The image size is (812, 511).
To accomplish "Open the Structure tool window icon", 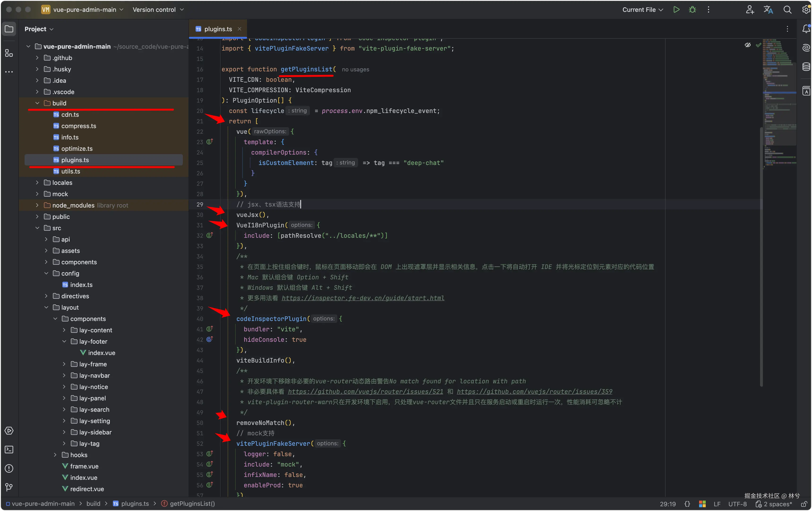I will [x=9, y=53].
